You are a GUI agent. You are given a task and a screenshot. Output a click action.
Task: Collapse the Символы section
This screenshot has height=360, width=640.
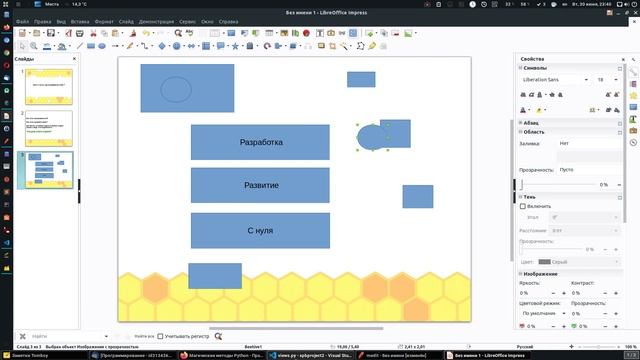pyautogui.click(x=520, y=68)
